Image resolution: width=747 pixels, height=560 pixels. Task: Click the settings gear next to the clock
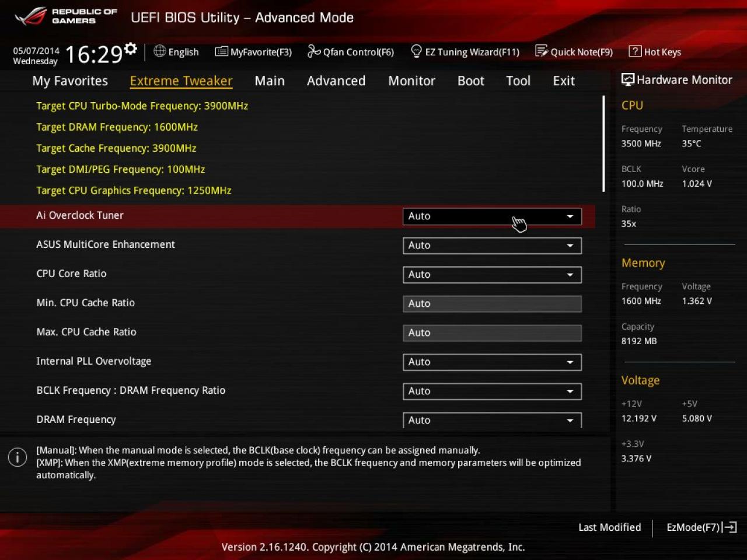tap(131, 48)
